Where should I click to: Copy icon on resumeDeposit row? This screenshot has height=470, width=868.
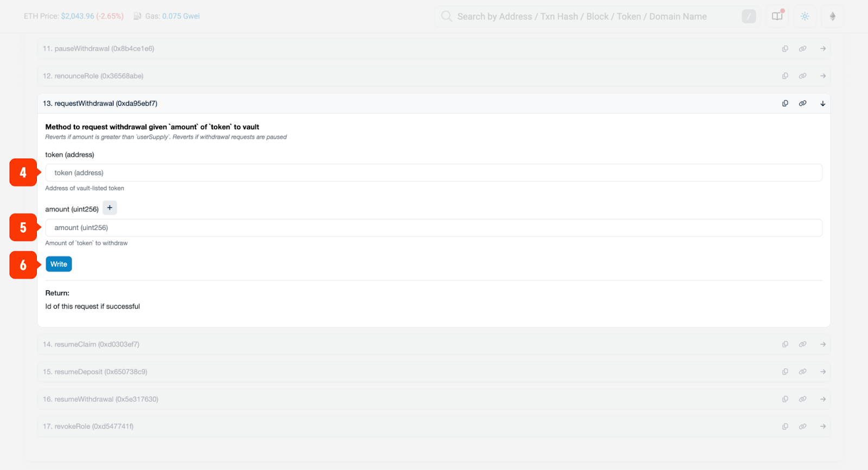pyautogui.click(x=785, y=372)
